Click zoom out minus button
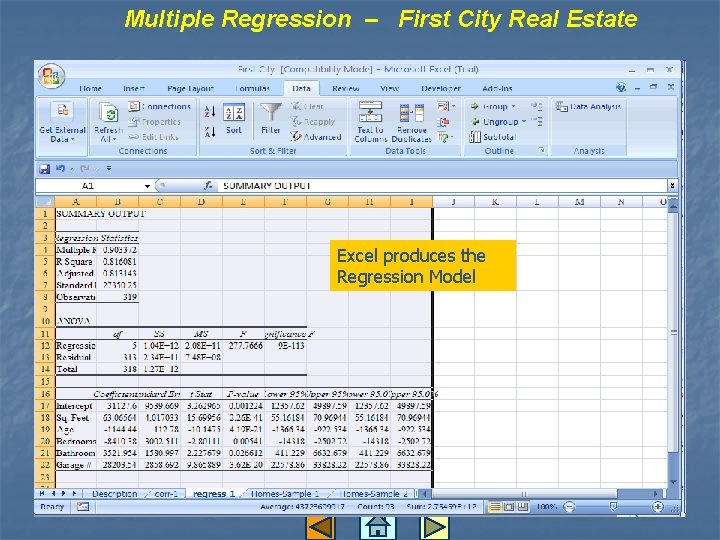The width and height of the screenshot is (720, 540). pos(569,506)
